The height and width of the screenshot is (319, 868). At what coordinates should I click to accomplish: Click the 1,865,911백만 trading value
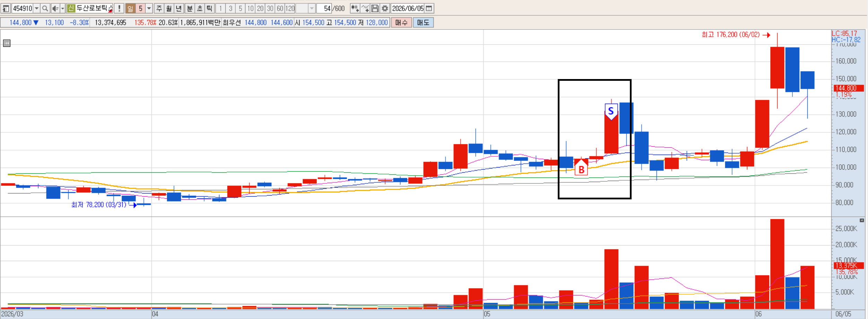point(200,23)
